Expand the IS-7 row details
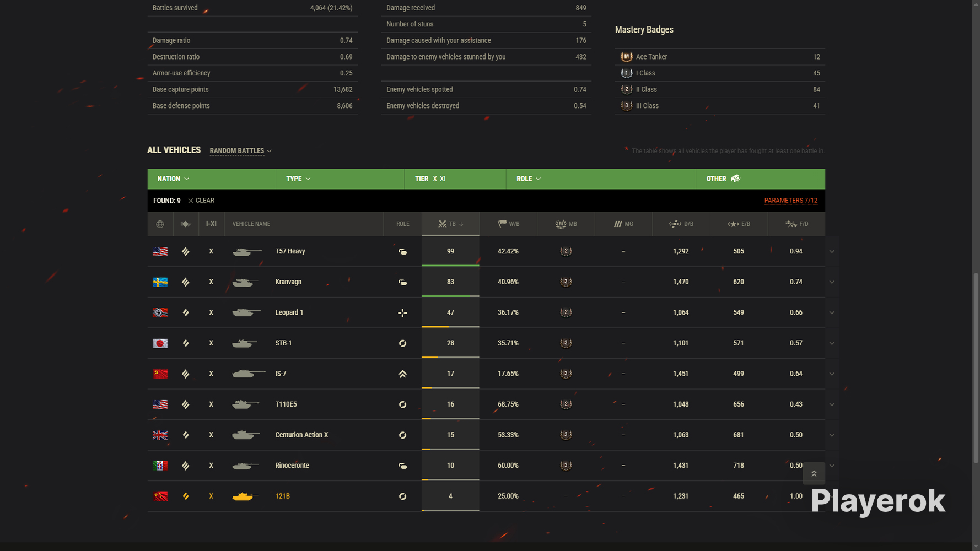 coord(832,374)
